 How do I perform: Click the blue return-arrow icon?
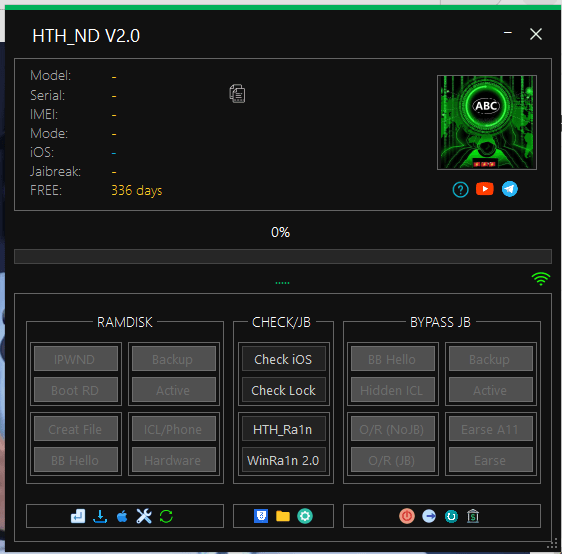click(78, 516)
